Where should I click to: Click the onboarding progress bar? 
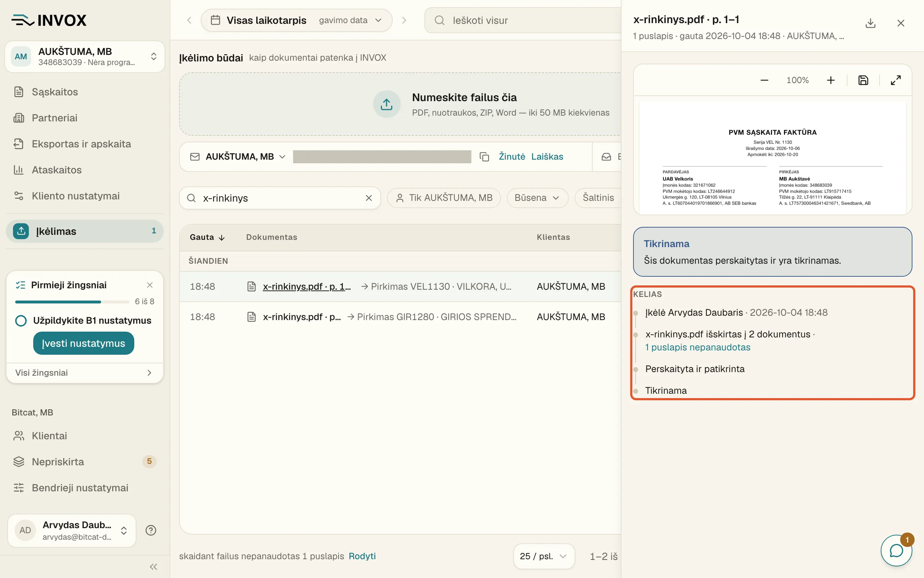pos(72,302)
